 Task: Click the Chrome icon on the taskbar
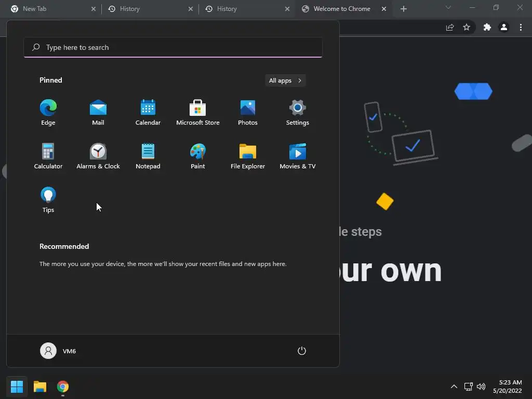coord(63,387)
